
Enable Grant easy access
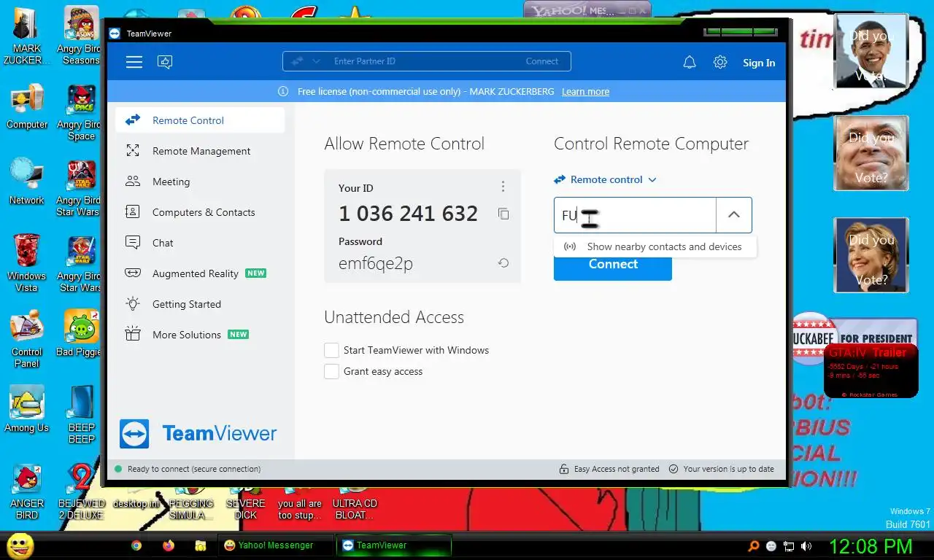click(x=331, y=371)
